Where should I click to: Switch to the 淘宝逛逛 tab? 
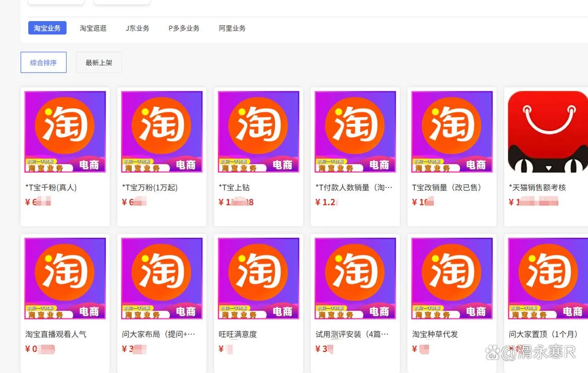point(93,28)
